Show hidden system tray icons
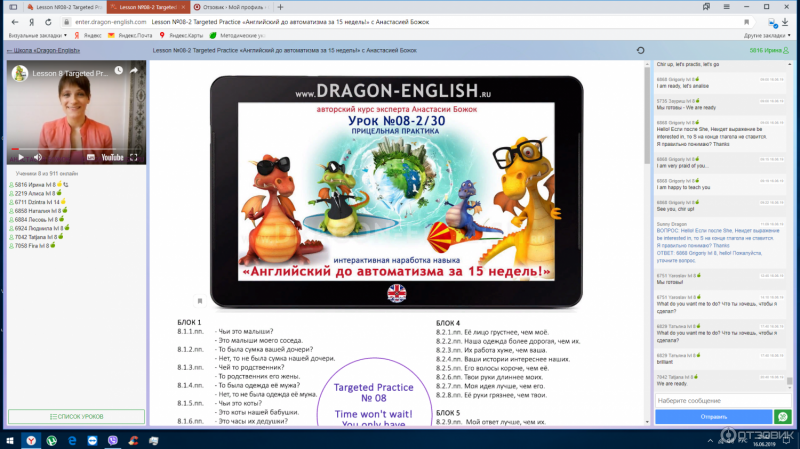 click(710, 441)
